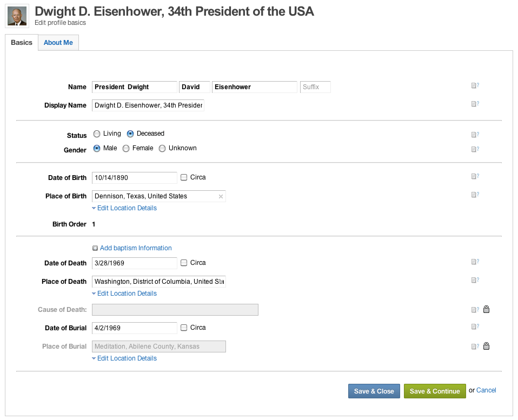
Task: Click the Save & Close button
Action: tap(374, 391)
